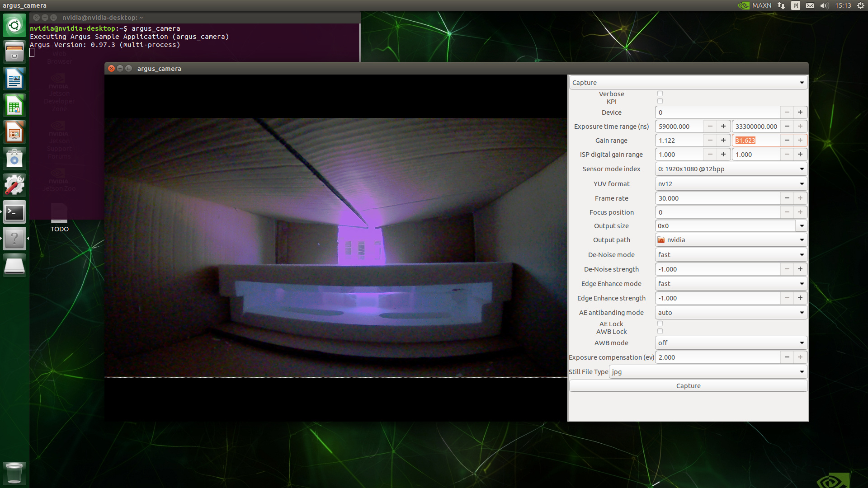Enable the Verbose checkbox

pyautogui.click(x=660, y=94)
